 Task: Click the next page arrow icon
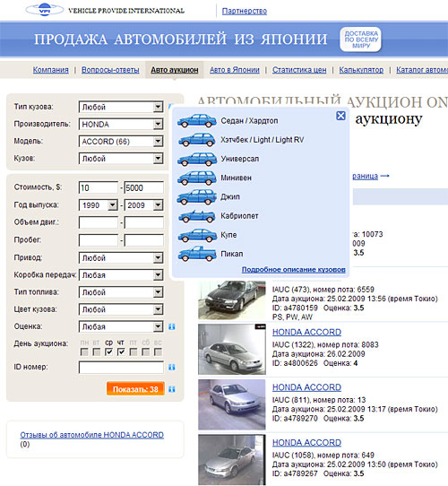coord(384,176)
